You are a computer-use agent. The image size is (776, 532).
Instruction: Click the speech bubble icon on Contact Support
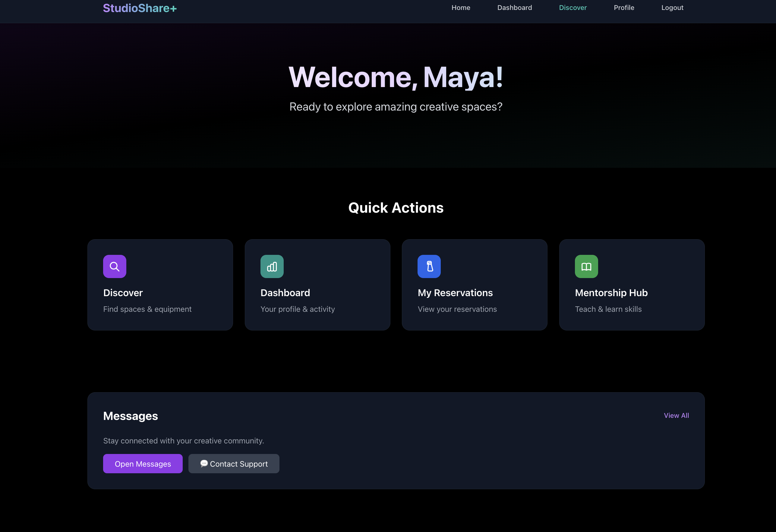204,463
